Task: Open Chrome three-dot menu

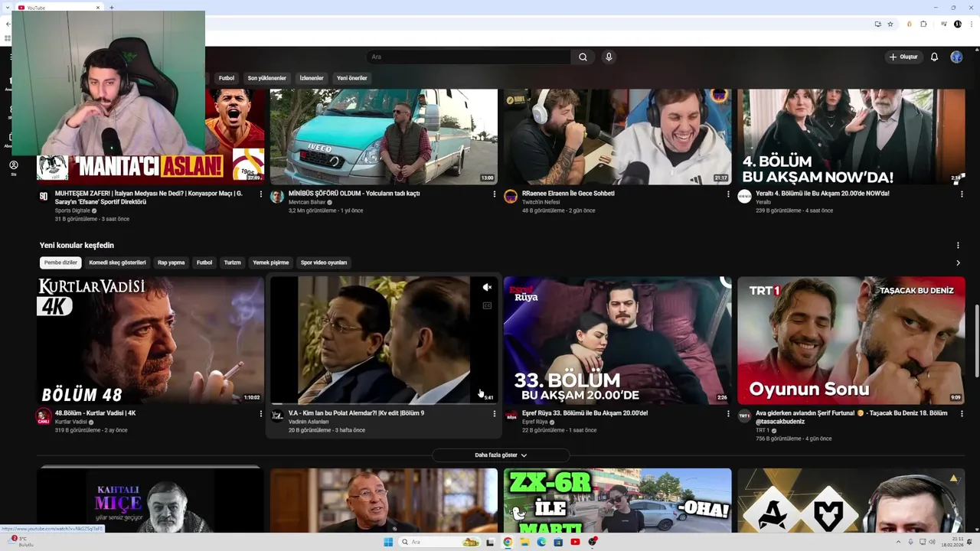Action: click(970, 24)
